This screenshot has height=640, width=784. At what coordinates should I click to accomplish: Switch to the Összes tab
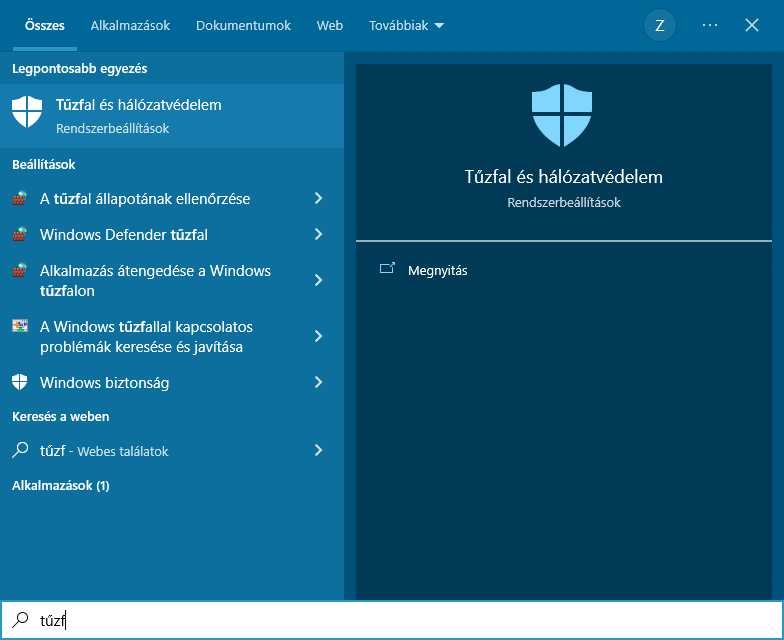pyautogui.click(x=44, y=26)
